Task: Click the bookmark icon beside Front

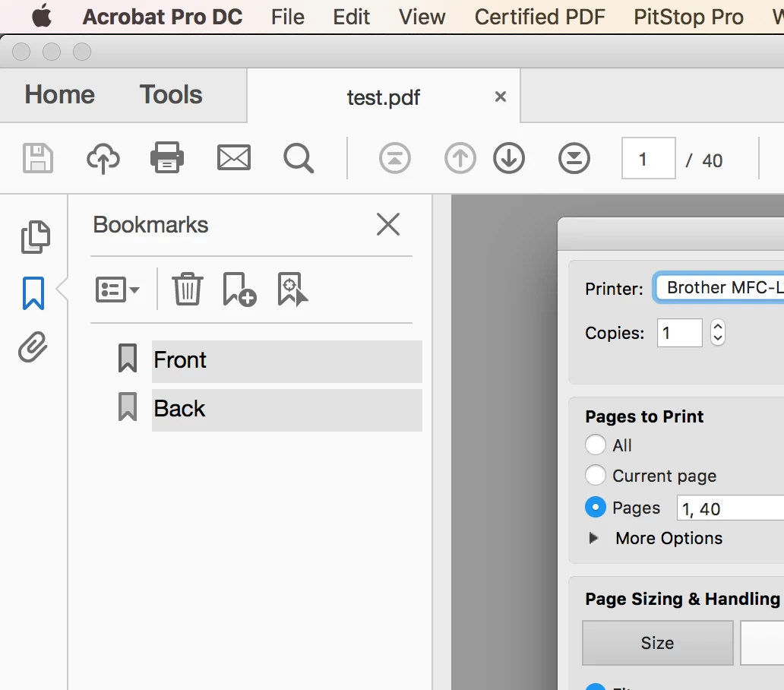Action: click(x=128, y=358)
